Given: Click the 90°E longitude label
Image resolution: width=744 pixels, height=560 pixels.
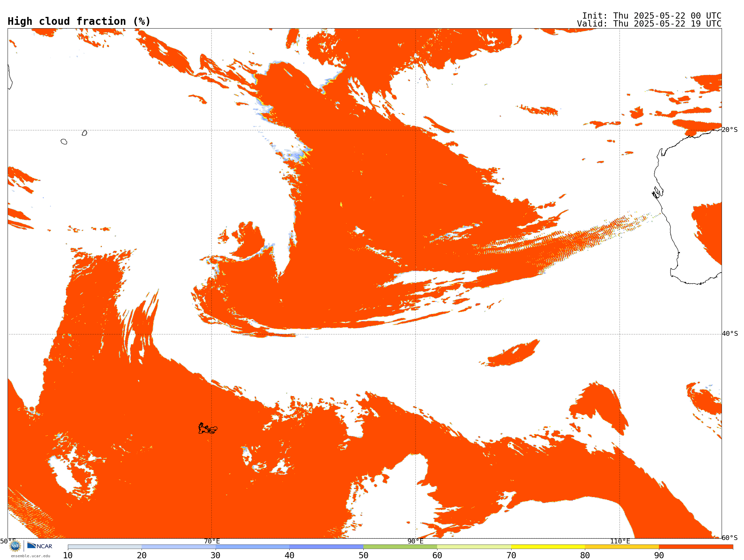Looking at the screenshot, I should (415, 541).
